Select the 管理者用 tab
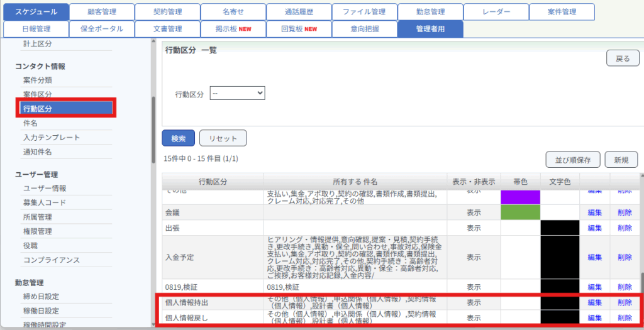This screenshot has width=644, height=330. [430, 29]
